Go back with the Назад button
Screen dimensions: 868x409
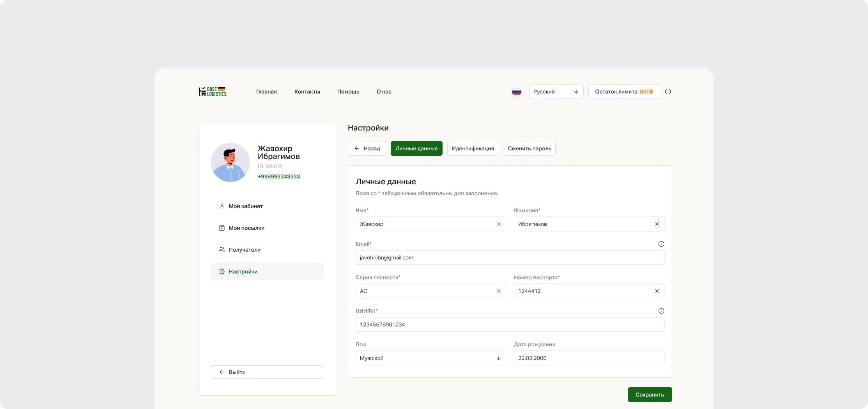pos(367,148)
